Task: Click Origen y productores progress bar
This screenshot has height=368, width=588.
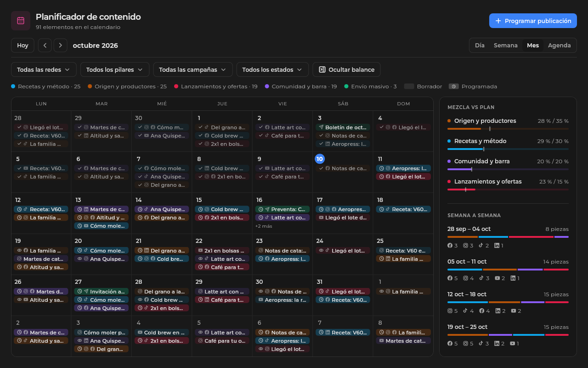Action: (508, 129)
